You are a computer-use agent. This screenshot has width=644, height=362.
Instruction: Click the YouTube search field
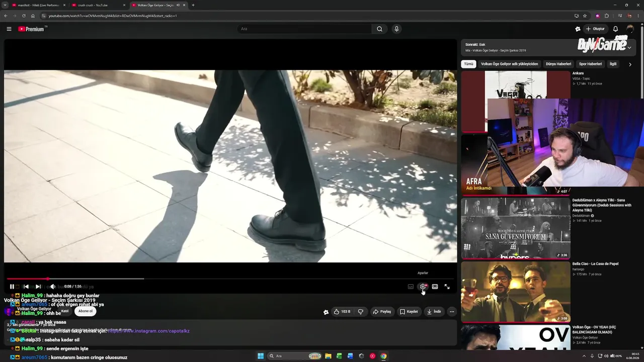(304, 29)
